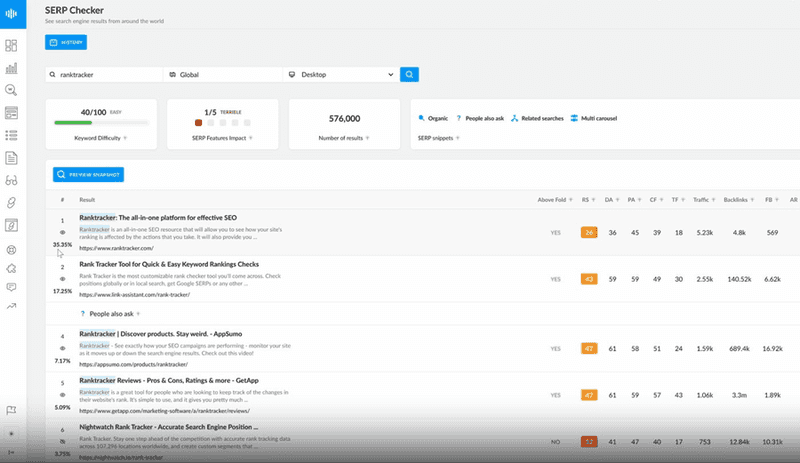This screenshot has height=463, width=800.
Task: Open the ranktracker.com result title link
Action: (x=158, y=217)
